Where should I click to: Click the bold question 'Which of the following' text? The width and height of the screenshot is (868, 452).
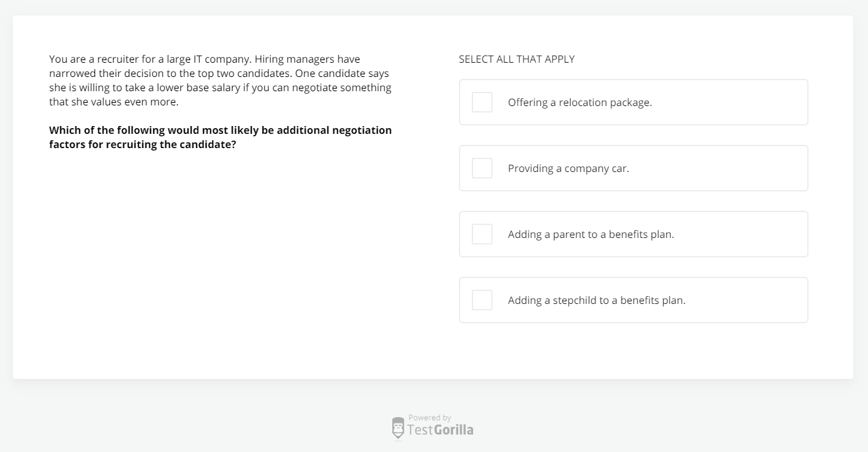click(220, 130)
